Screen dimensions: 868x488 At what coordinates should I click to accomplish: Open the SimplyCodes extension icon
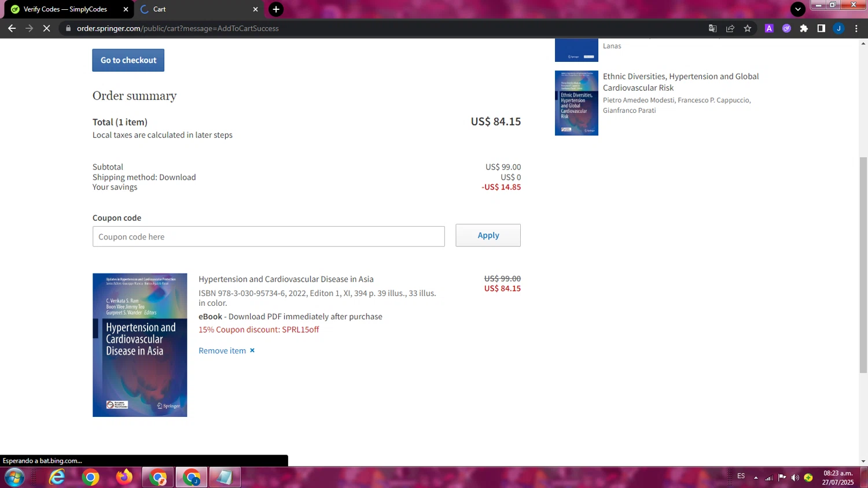pos(786,28)
